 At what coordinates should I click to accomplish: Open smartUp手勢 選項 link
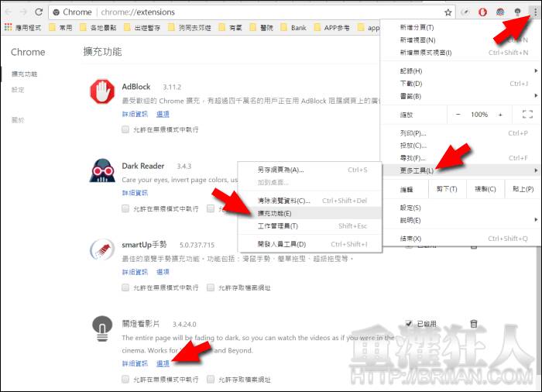(x=163, y=272)
